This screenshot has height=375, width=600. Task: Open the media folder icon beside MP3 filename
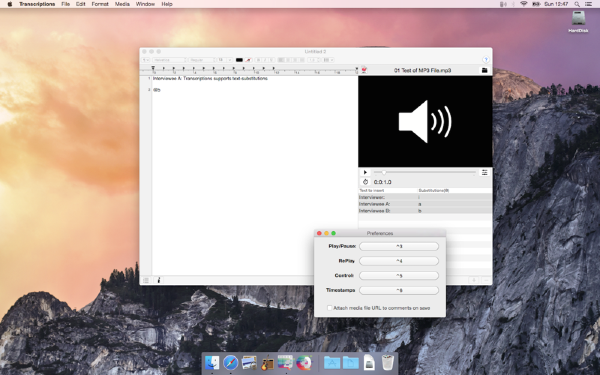tap(484, 70)
